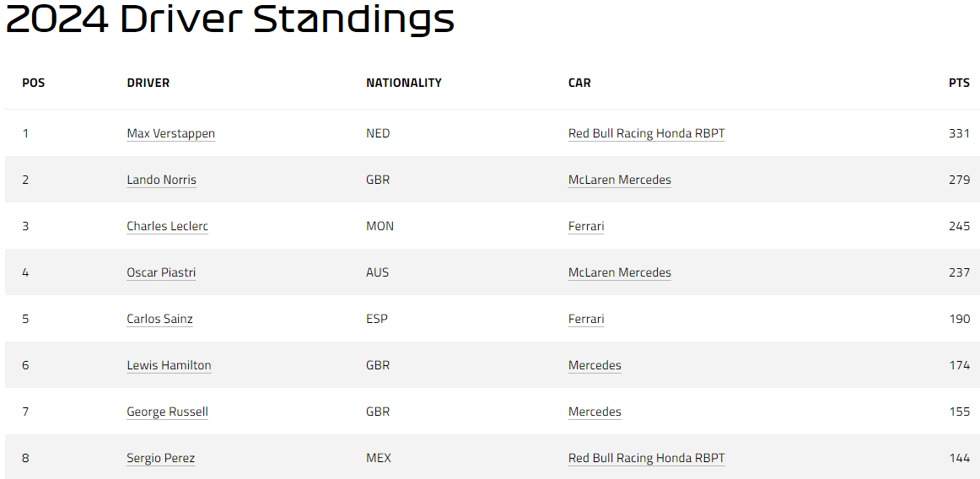Open Hamilton's Mercedes team link
The image size is (980, 479).
pos(595,365)
